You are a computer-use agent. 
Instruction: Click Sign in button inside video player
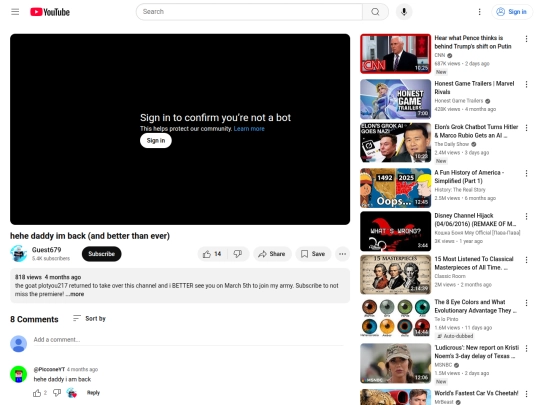156,141
